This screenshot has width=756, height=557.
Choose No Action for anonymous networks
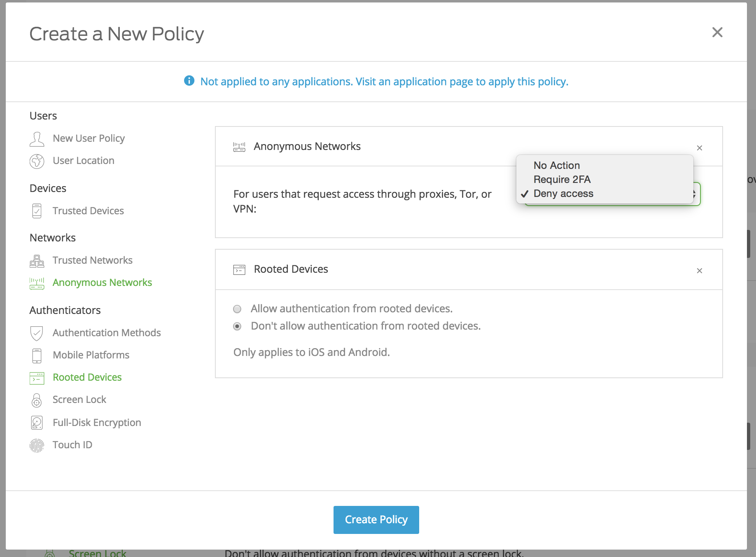(556, 165)
